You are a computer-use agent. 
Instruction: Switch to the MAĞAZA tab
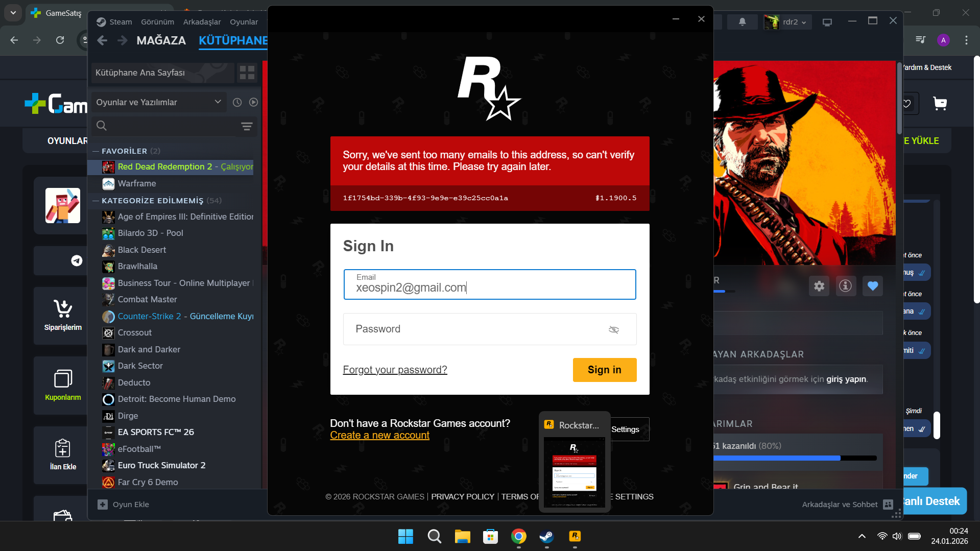point(161,40)
